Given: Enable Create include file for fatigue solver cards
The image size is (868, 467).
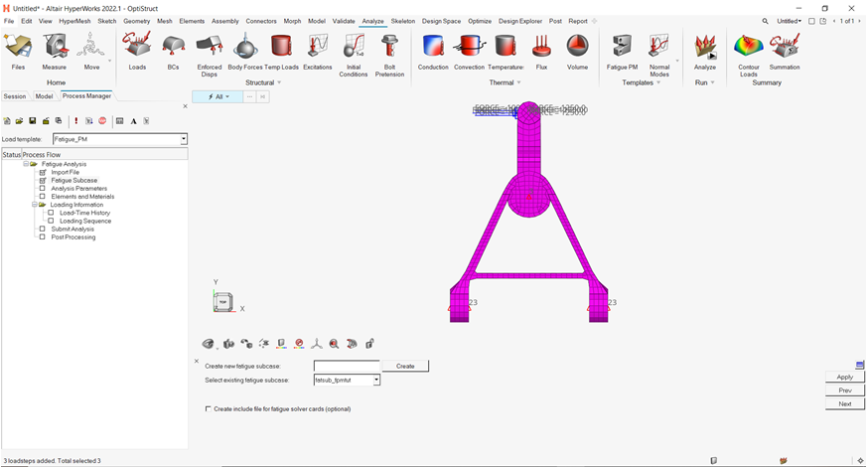Looking at the screenshot, I should point(208,408).
